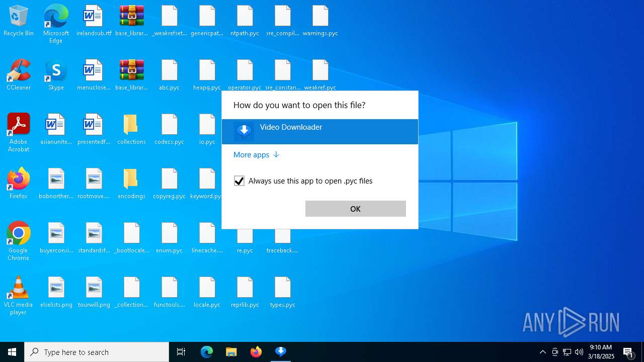Open the Windows Start menu
Screen dimensions: 644x362
(12, 352)
